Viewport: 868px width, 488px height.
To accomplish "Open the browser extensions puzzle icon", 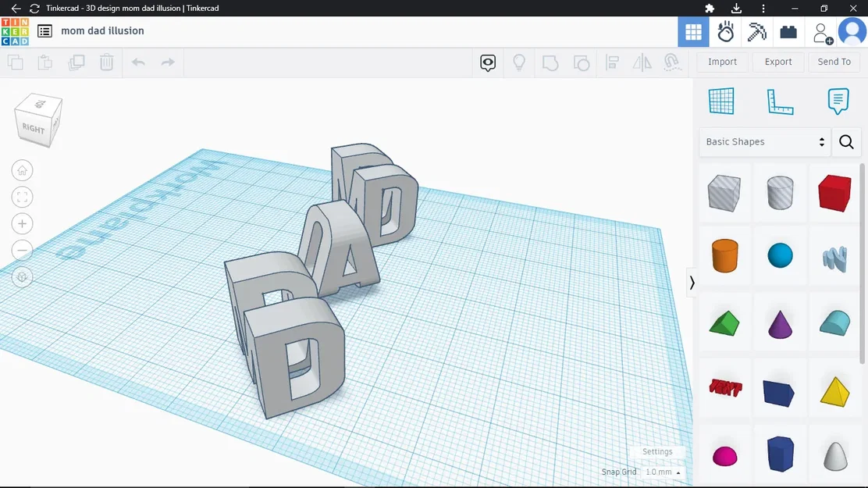I will pyautogui.click(x=709, y=9).
